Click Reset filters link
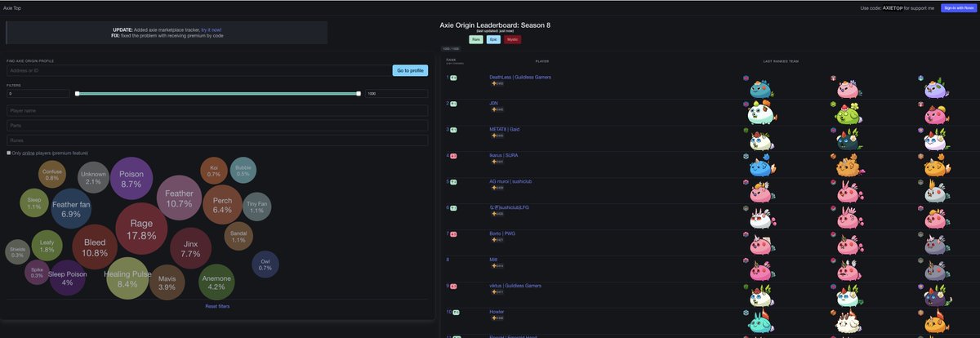Image resolution: width=980 pixels, height=338 pixels. [x=217, y=306]
